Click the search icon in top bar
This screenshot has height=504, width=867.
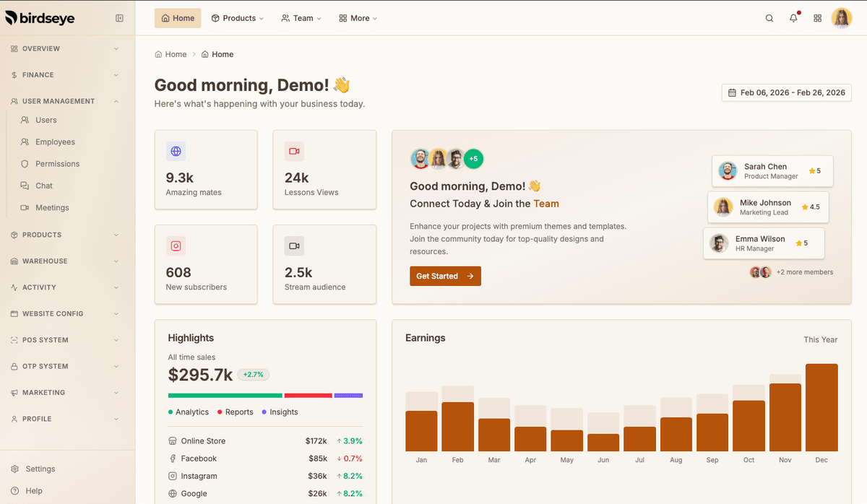coord(769,18)
